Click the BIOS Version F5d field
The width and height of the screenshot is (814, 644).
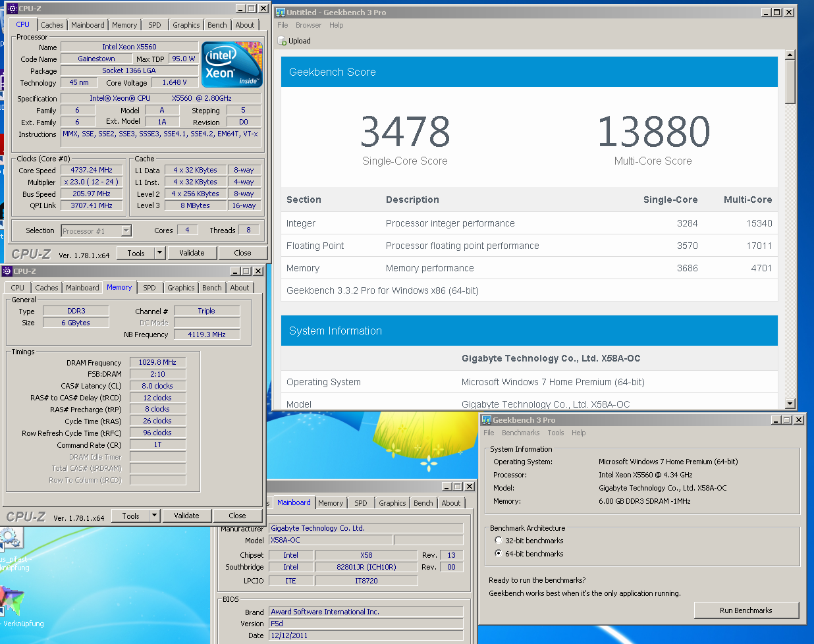tap(366, 624)
